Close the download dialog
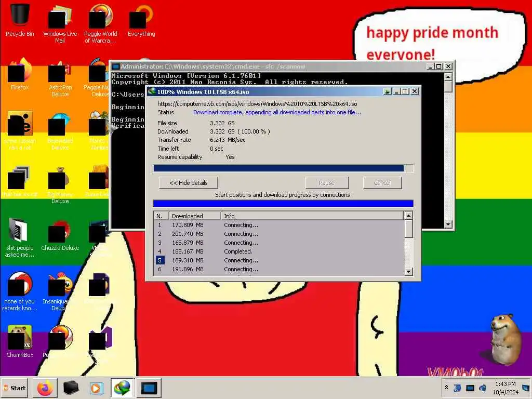 coord(415,91)
